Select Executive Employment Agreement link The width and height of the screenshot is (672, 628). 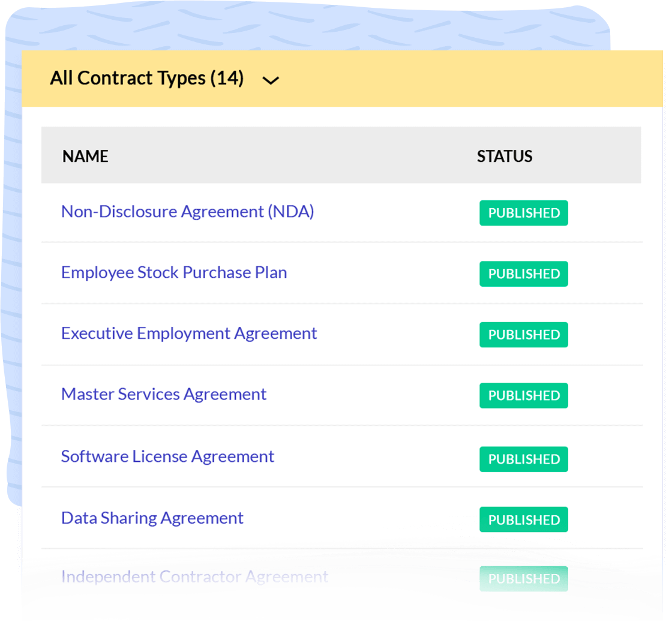pyautogui.click(x=189, y=333)
